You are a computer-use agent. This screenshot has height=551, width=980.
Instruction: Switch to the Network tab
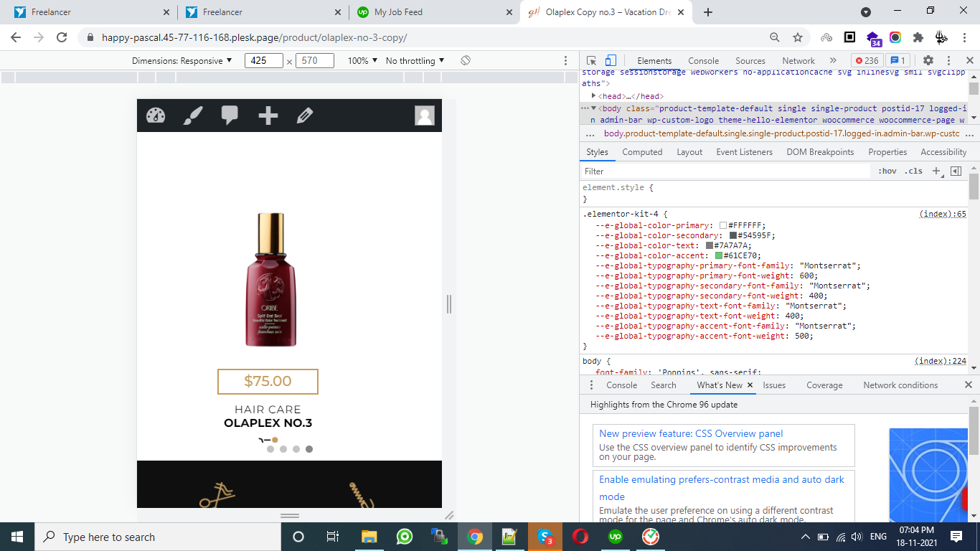tap(798, 61)
